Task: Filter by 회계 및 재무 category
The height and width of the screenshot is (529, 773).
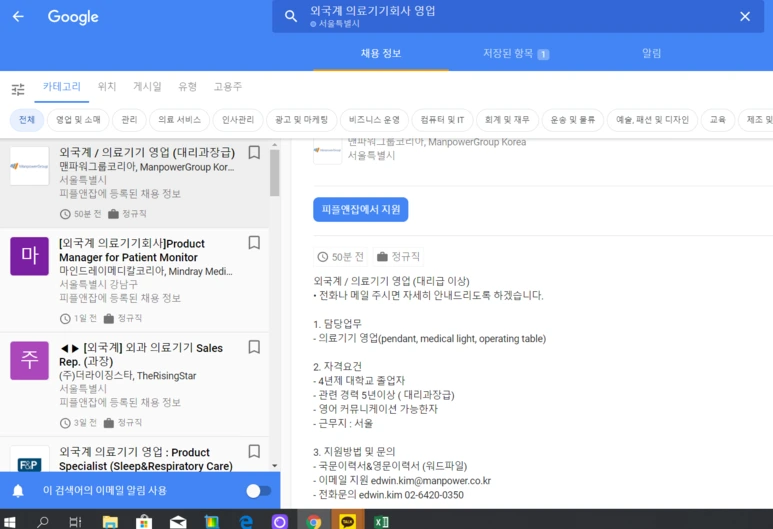Action: click(507, 120)
